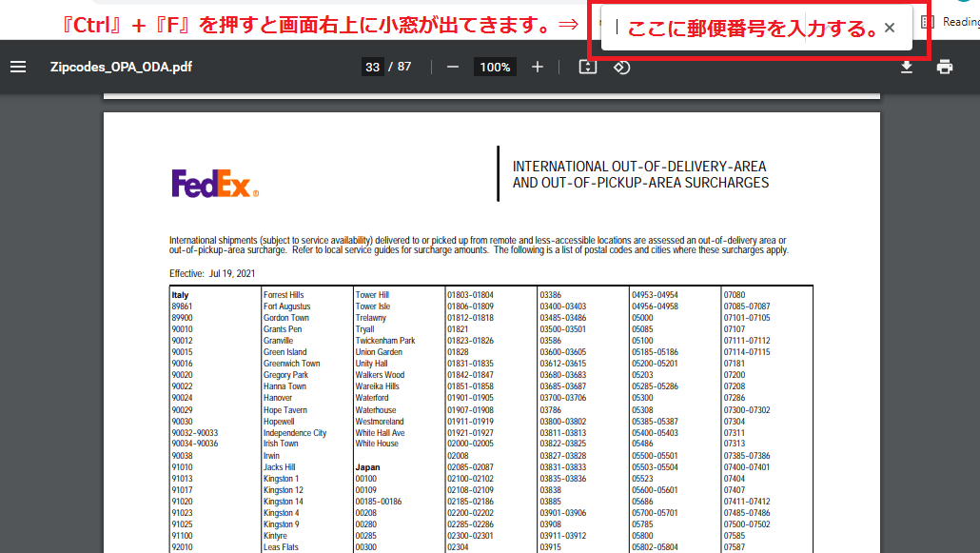The width and height of the screenshot is (980, 553).
Task: Click postal code range 02000-02005
Action: [471, 444]
